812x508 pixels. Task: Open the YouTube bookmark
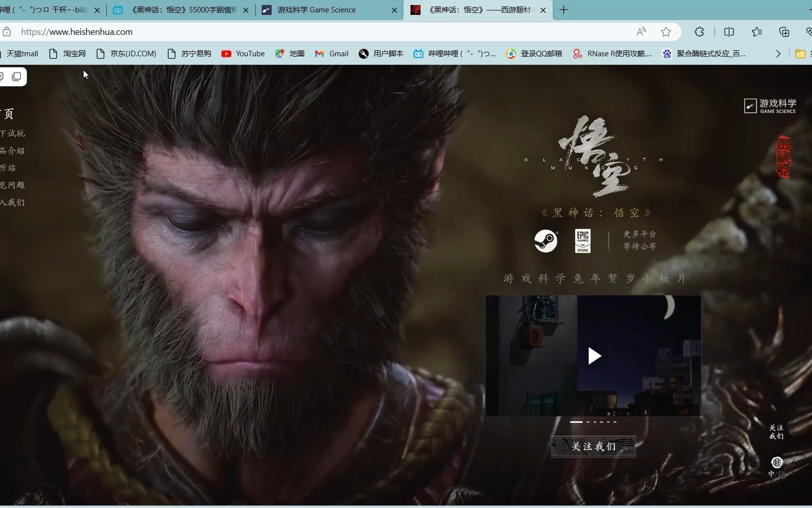(x=243, y=54)
